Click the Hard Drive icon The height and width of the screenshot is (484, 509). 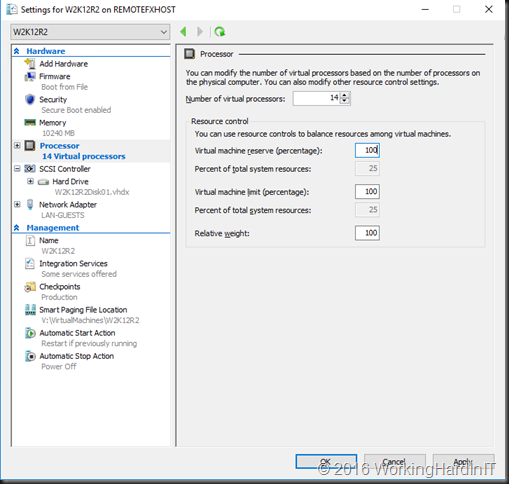tap(43, 182)
